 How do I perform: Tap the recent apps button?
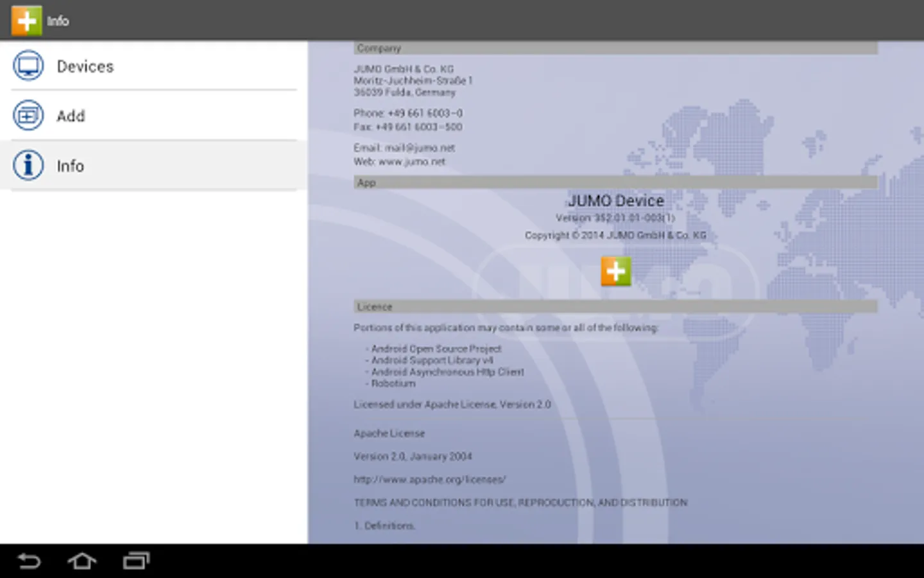tap(136, 561)
